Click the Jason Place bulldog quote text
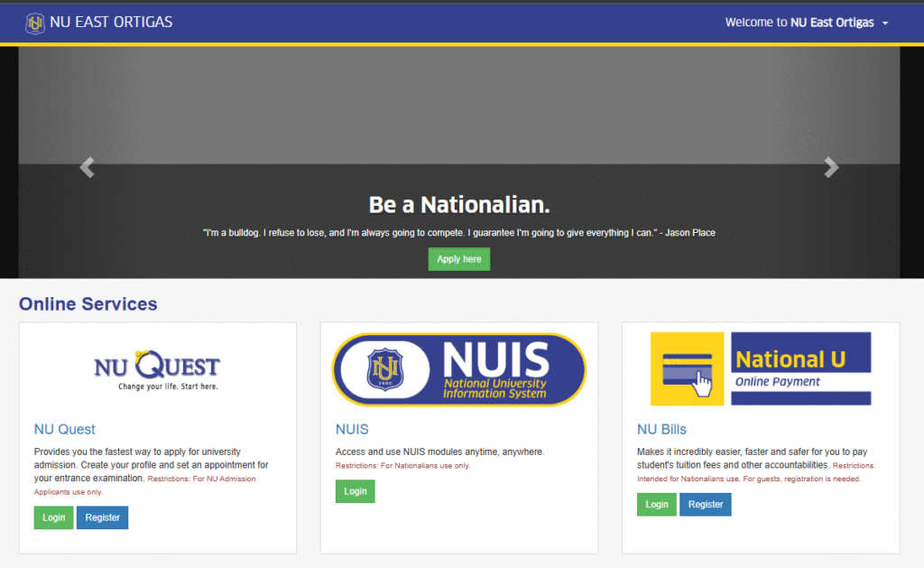Image resolution: width=924 pixels, height=568 pixels. pyautogui.click(x=459, y=233)
